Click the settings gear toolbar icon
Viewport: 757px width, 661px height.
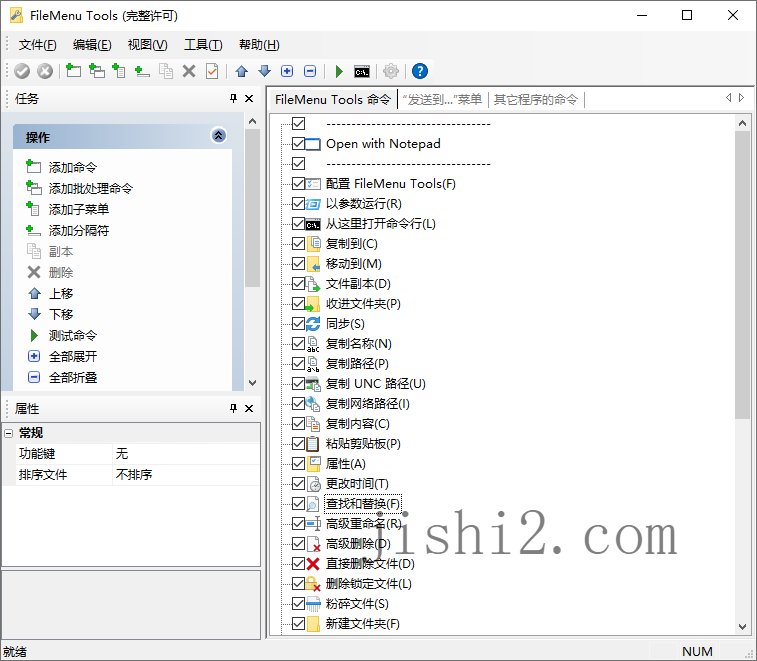tap(391, 71)
